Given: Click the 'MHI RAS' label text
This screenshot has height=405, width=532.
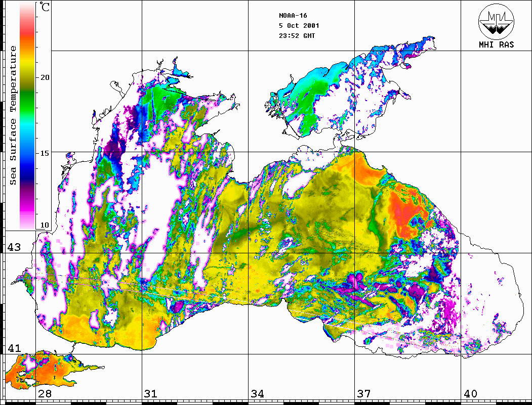Looking at the screenshot, I should [x=497, y=44].
